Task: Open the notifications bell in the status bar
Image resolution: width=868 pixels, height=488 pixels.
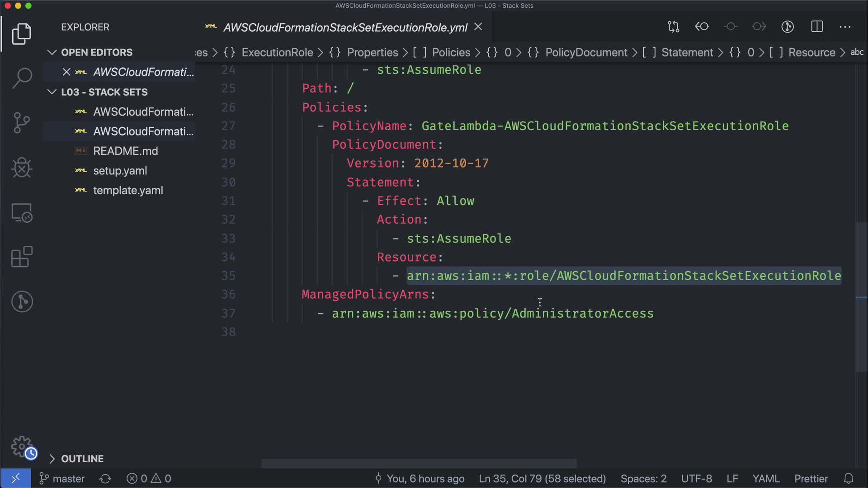Action: pyautogui.click(x=849, y=479)
